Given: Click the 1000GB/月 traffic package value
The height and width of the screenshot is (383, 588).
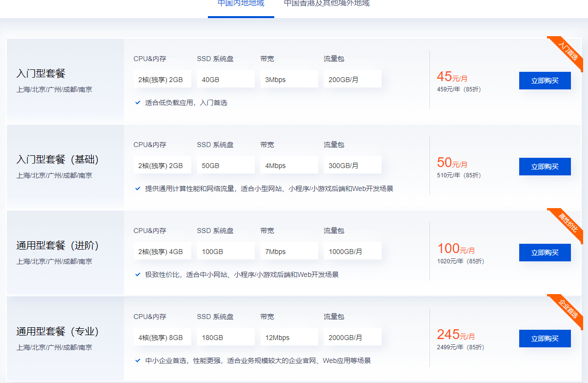Looking at the screenshot, I should (x=352, y=251).
